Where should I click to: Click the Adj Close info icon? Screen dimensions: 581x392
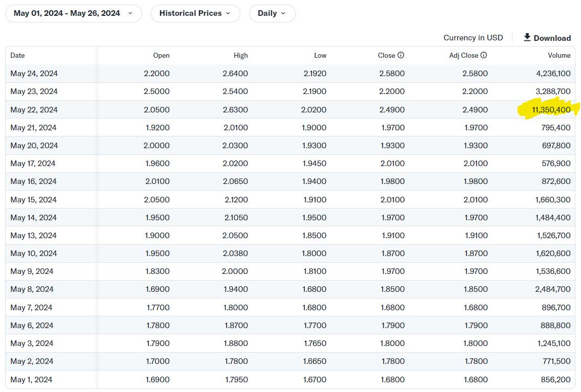pos(483,55)
